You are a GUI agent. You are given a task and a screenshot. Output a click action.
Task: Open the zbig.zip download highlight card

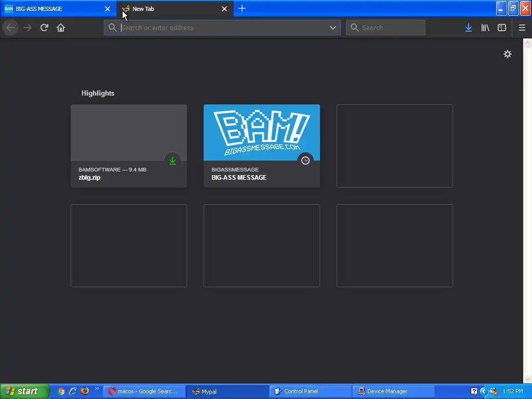(x=129, y=146)
